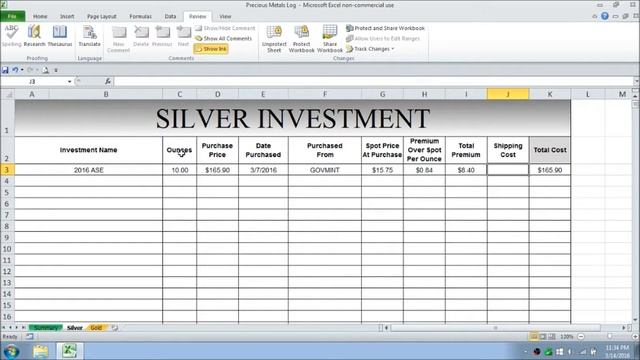This screenshot has height=360, width=640.
Task: Open print preview from quick access toolbar
Action: [x=45, y=70]
